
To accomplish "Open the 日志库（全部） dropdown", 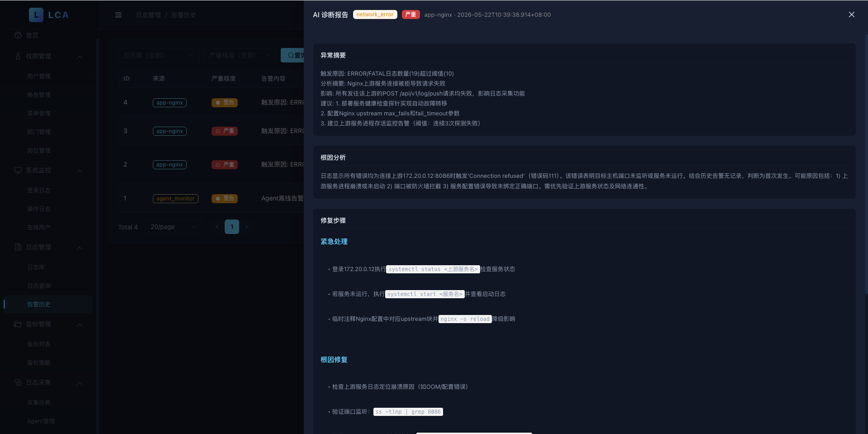I will click(159, 55).
